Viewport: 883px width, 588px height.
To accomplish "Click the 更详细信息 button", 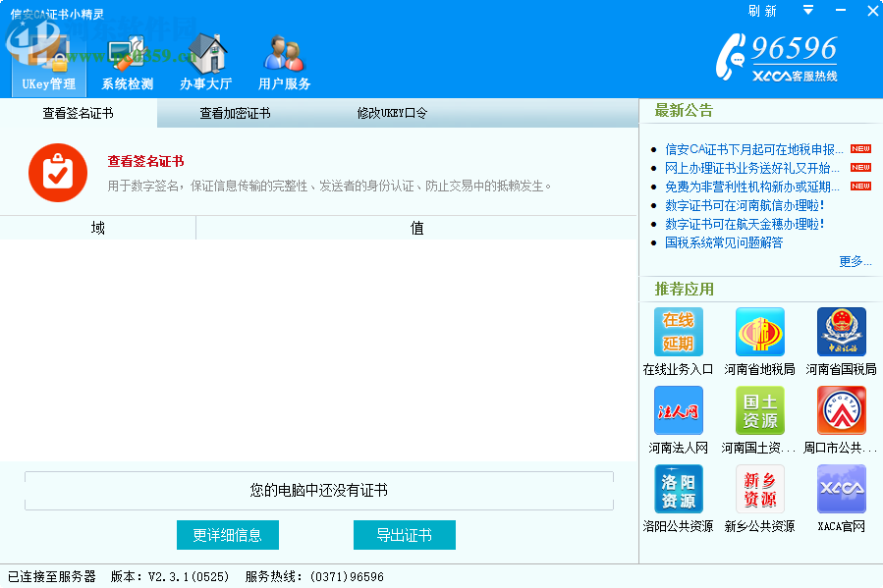I will (227, 535).
